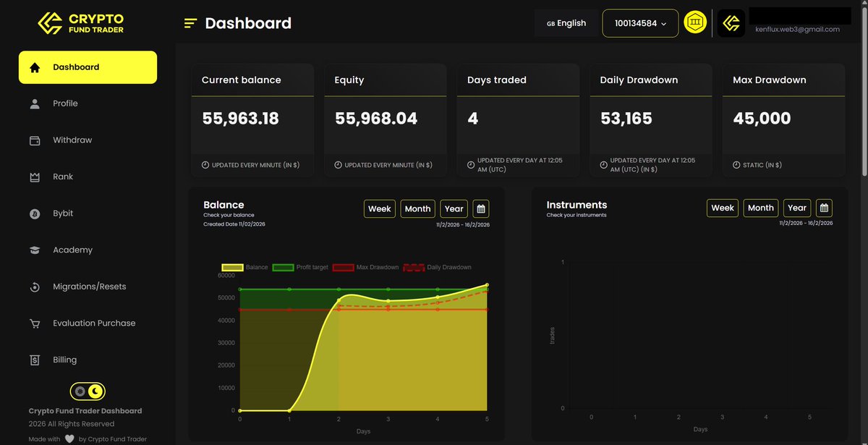Click the balance data point at day 2
868x445 pixels.
coord(339,300)
